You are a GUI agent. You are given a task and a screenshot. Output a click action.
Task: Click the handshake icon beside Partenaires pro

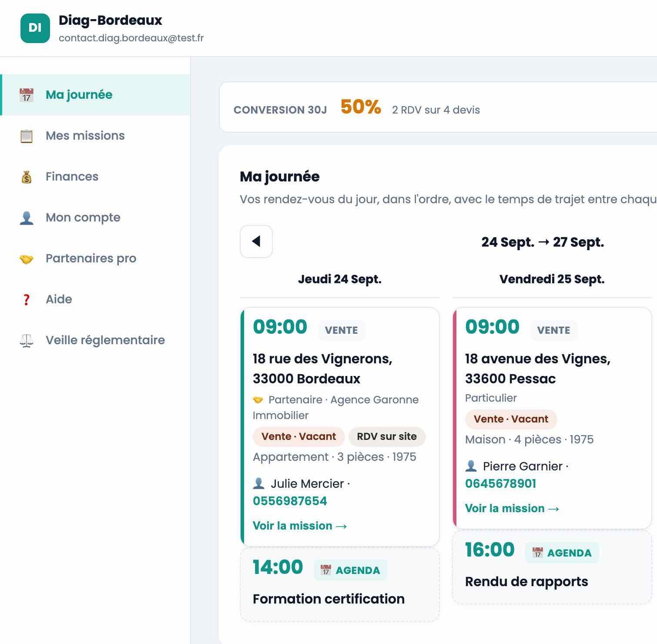(x=27, y=258)
